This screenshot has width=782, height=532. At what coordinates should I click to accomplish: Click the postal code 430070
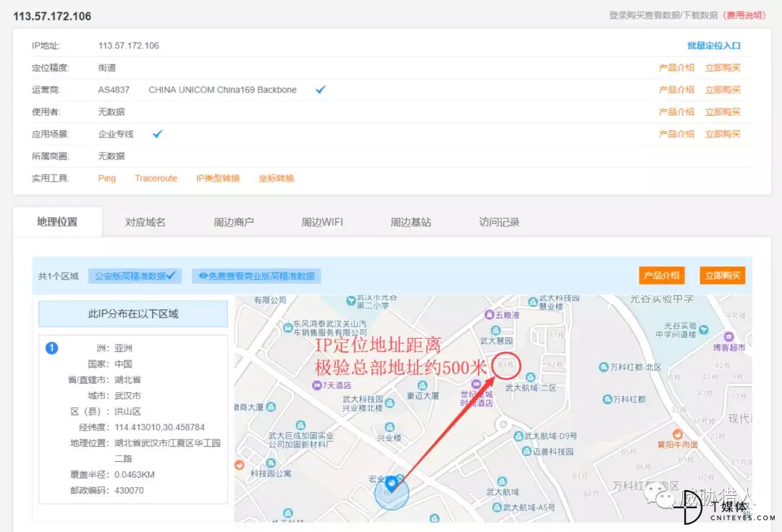tap(129, 490)
